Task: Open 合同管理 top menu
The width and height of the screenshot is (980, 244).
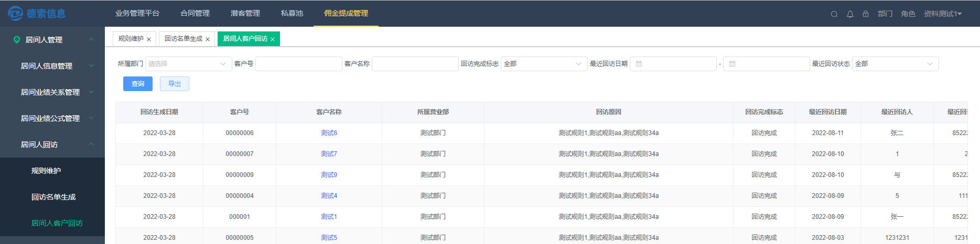Action: 195,13
